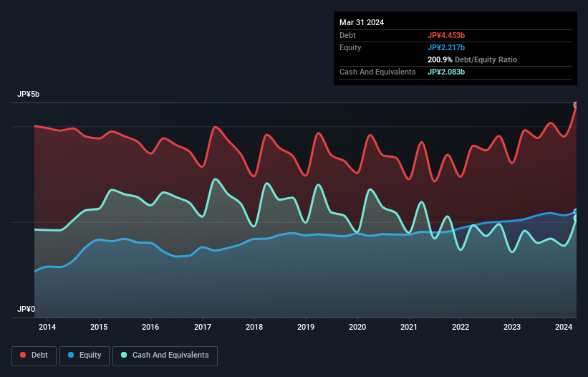The image size is (588, 377).
Task: Click the JP¥4.453b debt value in tooltip
Action: tap(446, 35)
